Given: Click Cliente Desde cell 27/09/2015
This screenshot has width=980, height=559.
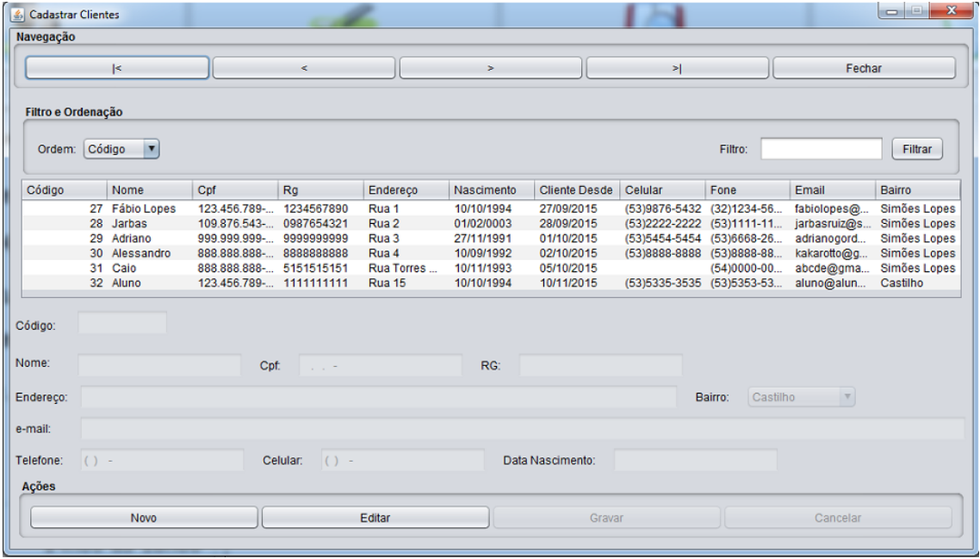Looking at the screenshot, I should pos(578,209).
